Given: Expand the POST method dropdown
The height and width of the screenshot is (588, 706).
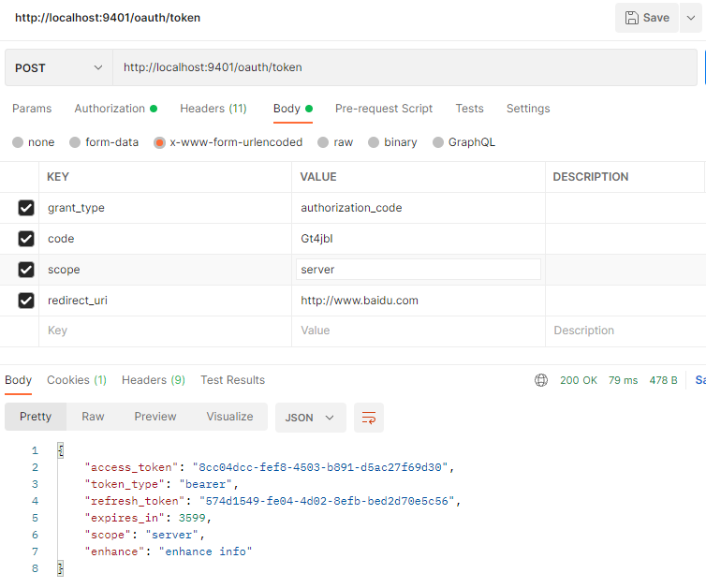Looking at the screenshot, I should pyautogui.click(x=58, y=67).
